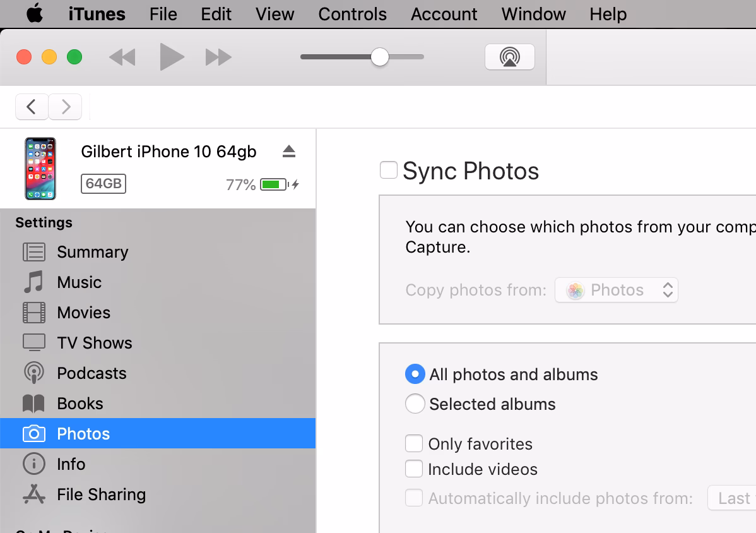Screen dimensions: 756x533
Task: Select the Selected albums radio button
Action: pyautogui.click(x=415, y=404)
